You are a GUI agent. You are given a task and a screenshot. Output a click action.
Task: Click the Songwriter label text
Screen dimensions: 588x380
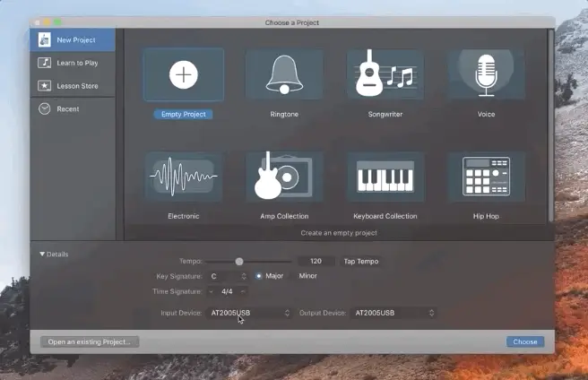click(x=385, y=114)
